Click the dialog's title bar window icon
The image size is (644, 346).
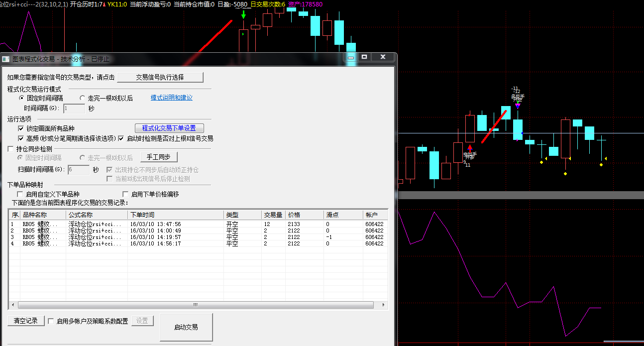pos(5,59)
